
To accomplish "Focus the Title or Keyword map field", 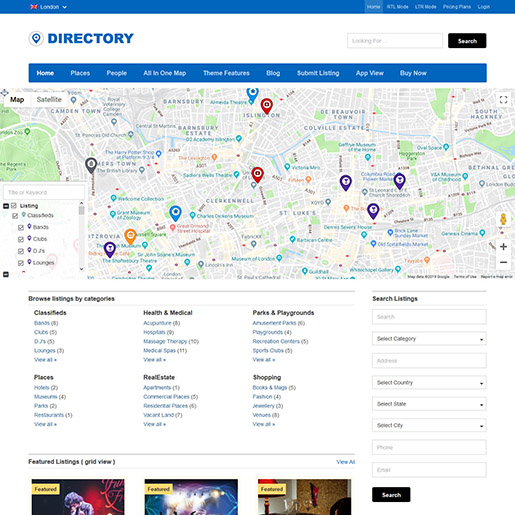I will pyautogui.click(x=44, y=192).
